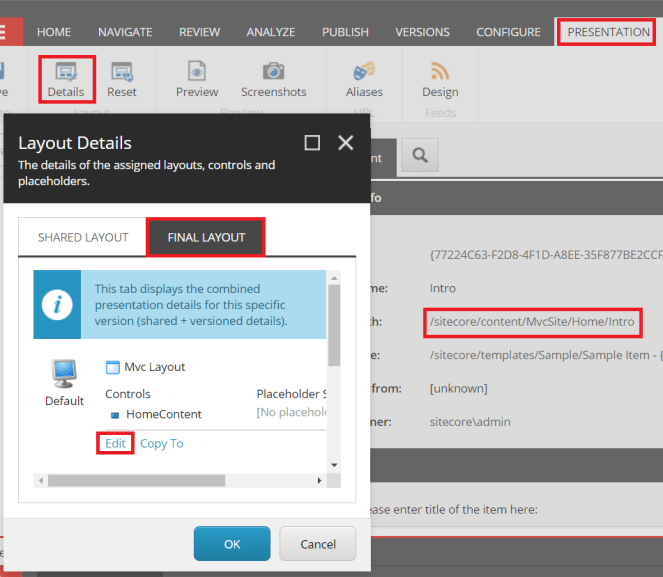Image resolution: width=663 pixels, height=577 pixels.
Task: Click the Copy To link
Action: click(x=162, y=443)
